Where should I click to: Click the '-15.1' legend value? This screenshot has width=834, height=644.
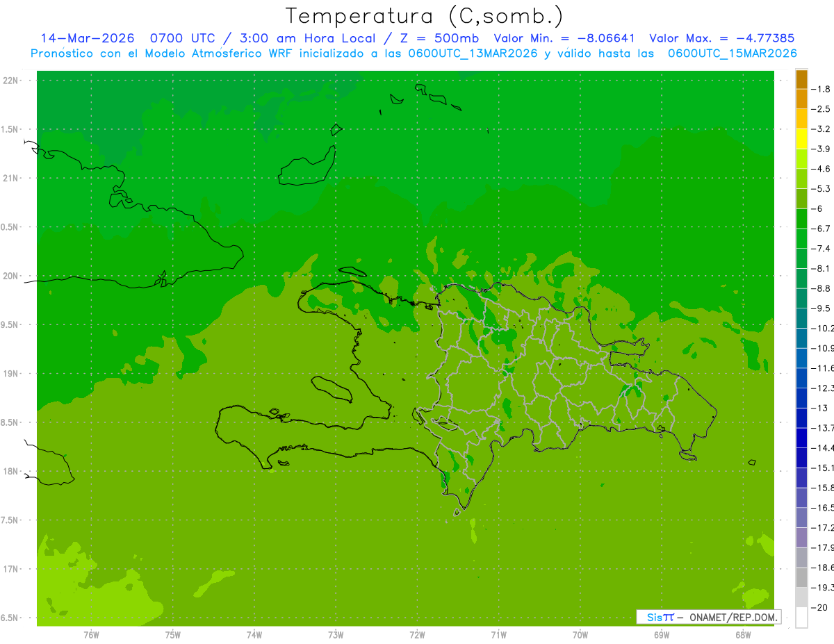tap(824, 468)
